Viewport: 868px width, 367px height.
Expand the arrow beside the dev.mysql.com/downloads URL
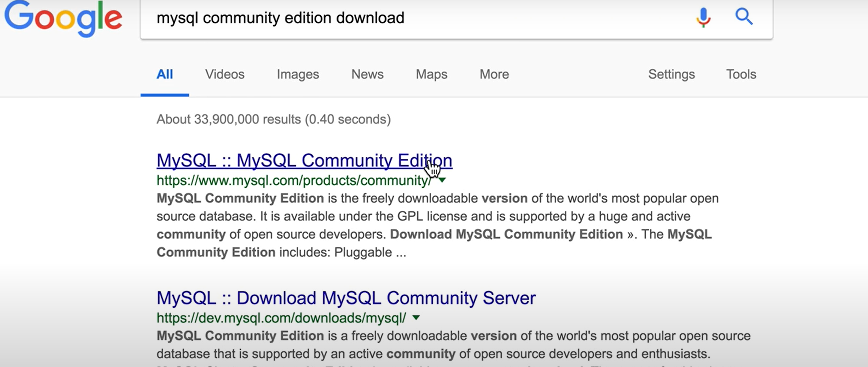(x=416, y=318)
